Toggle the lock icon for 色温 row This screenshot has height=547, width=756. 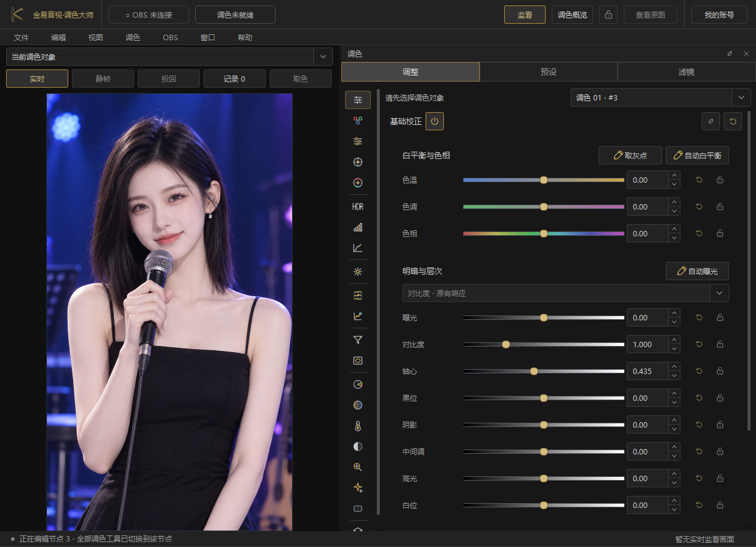tap(720, 180)
